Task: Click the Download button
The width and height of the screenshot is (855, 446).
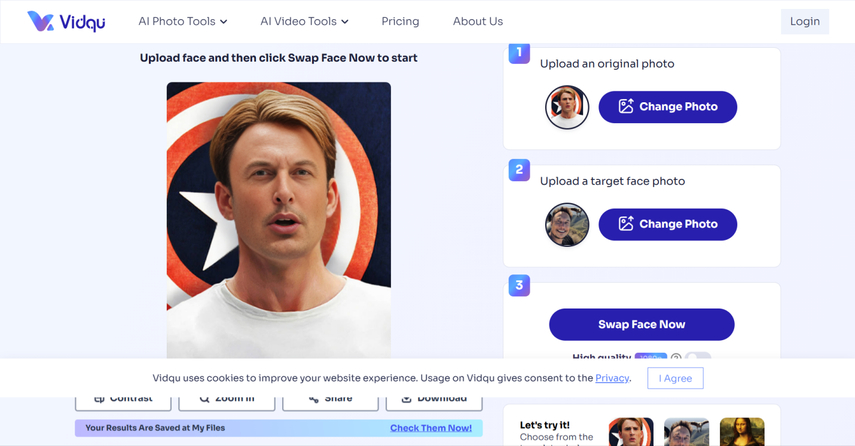Action: coord(434,404)
